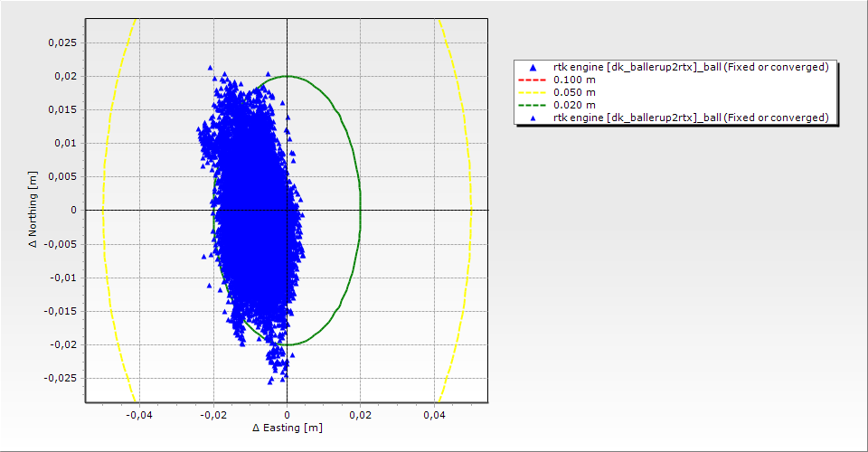
Task: Click the -0,04 Easting tick label
Action: point(139,414)
